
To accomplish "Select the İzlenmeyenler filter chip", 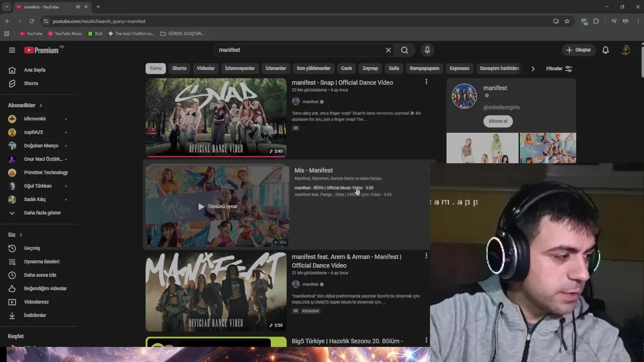I will [x=240, y=68].
